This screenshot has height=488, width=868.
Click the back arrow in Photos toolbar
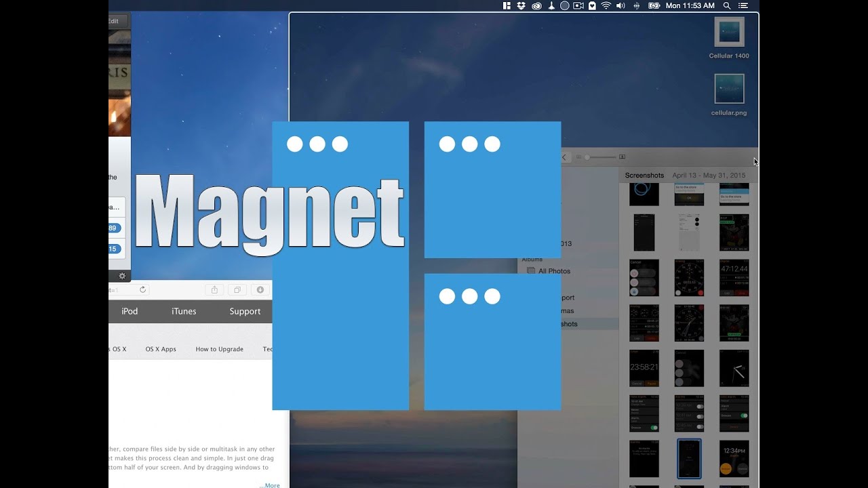(564, 157)
